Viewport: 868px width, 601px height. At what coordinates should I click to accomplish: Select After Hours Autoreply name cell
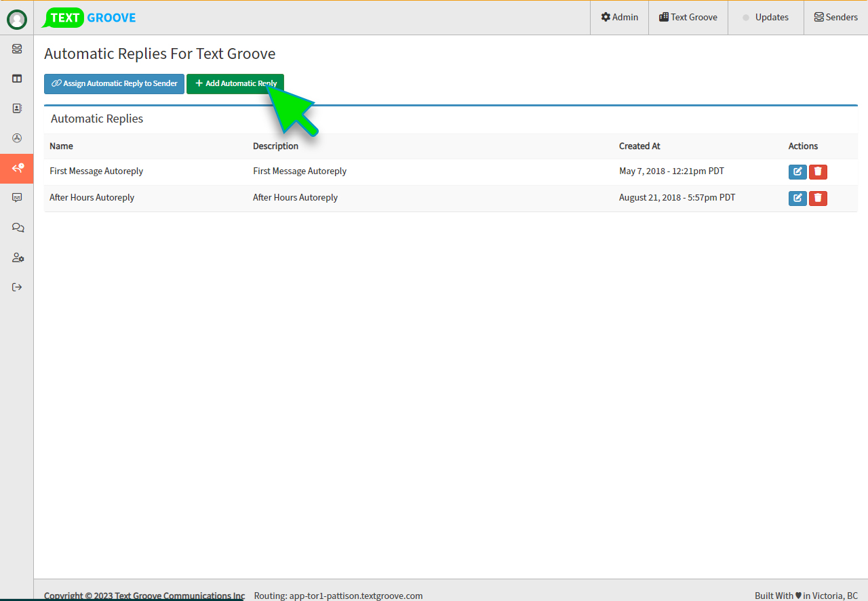click(92, 197)
